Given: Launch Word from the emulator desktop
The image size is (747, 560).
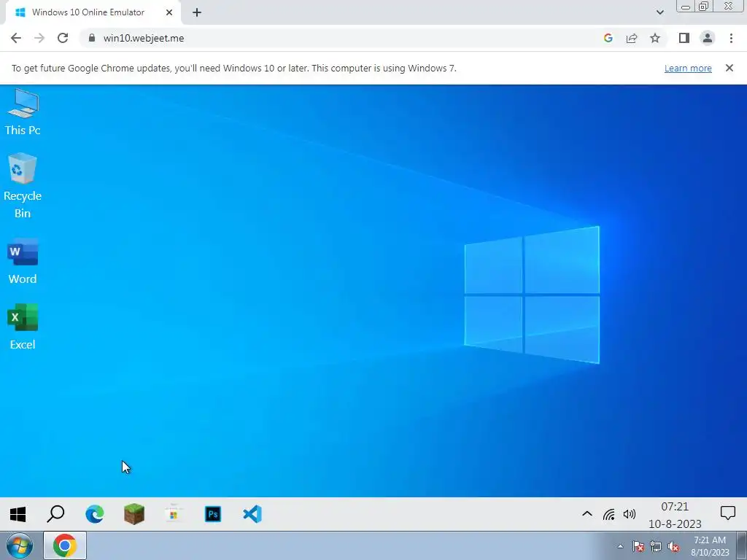Looking at the screenshot, I should pyautogui.click(x=23, y=262).
